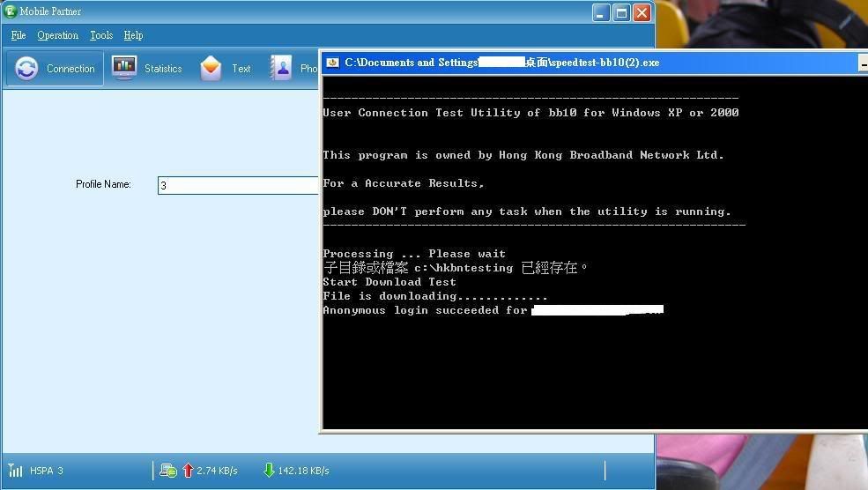Screen dimensions: 868x490
Task: Click the Profile Name field showing 3
Action: [x=238, y=185]
